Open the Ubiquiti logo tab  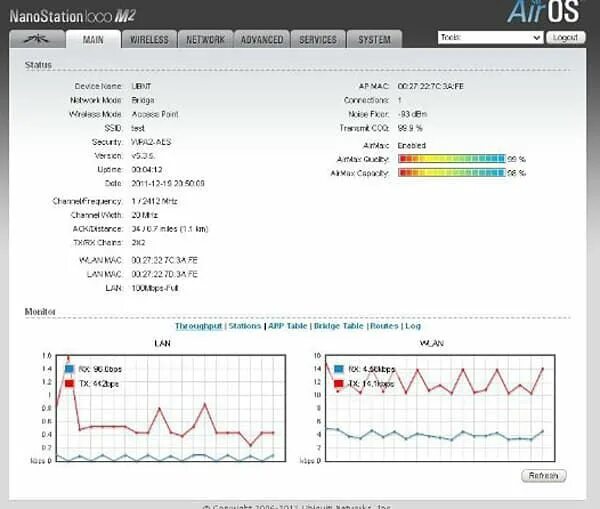click(37, 39)
